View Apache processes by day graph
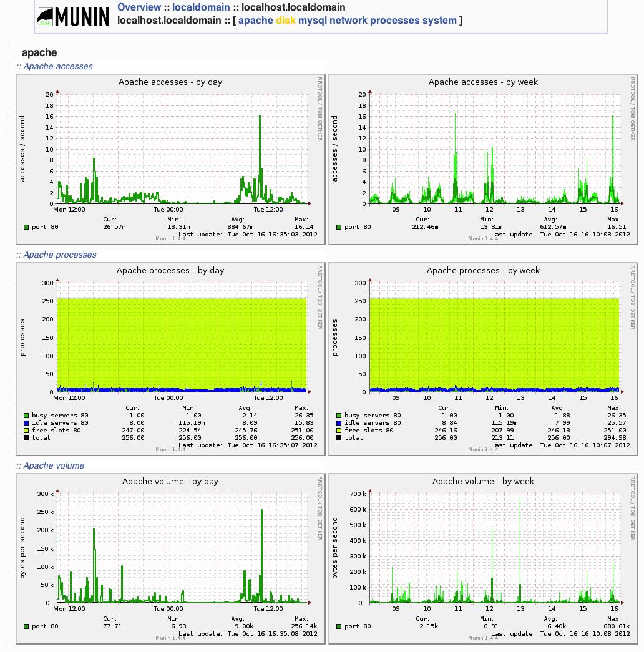The image size is (644, 652). click(x=170, y=357)
